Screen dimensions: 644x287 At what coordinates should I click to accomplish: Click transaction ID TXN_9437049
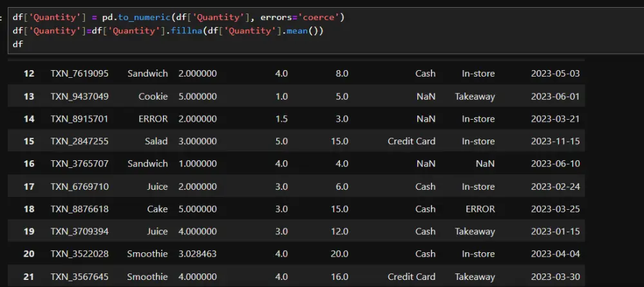point(80,97)
